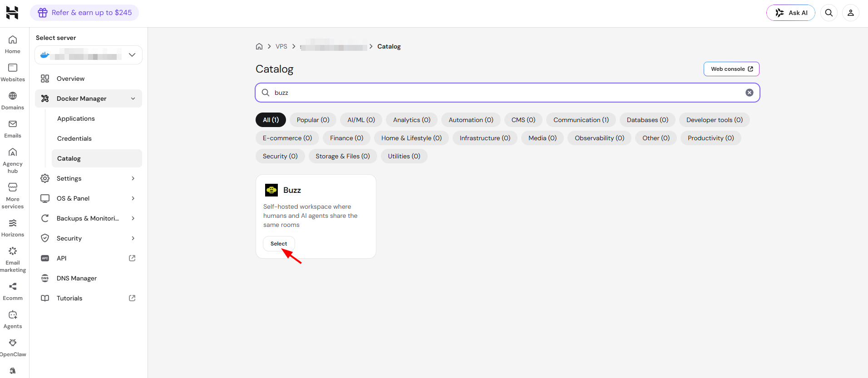
Task: Open Emails in the left rail
Action: tap(13, 129)
